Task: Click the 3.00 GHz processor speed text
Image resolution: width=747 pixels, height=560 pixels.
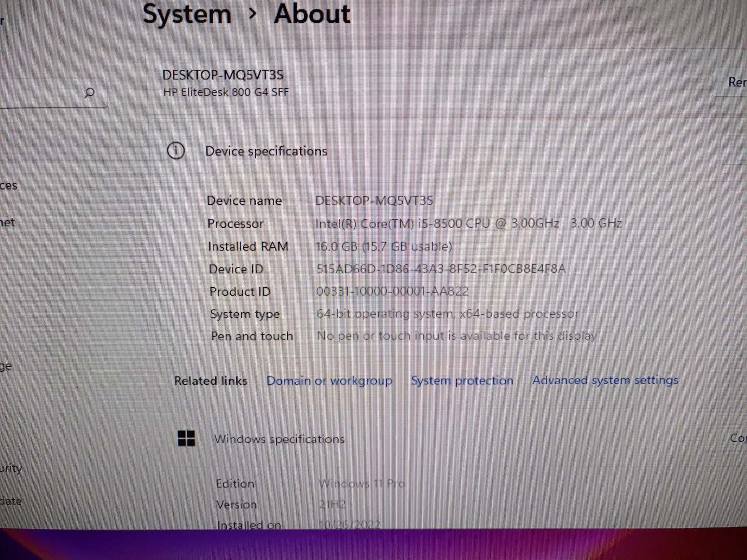Action: point(596,223)
